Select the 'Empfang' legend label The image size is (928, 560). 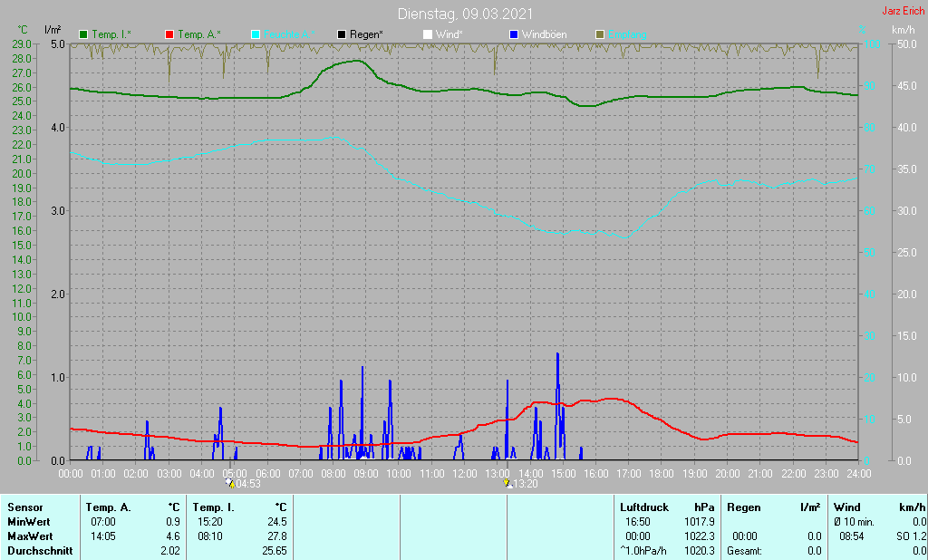[627, 35]
